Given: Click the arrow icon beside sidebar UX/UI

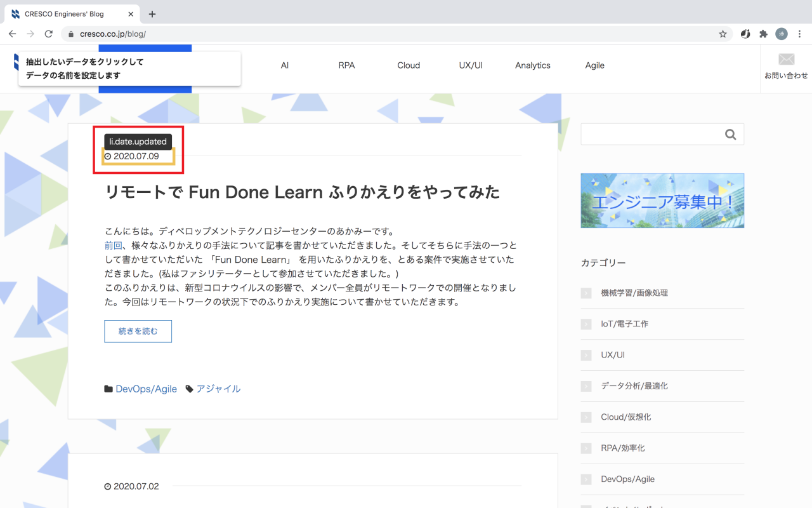Looking at the screenshot, I should pyautogui.click(x=586, y=356).
